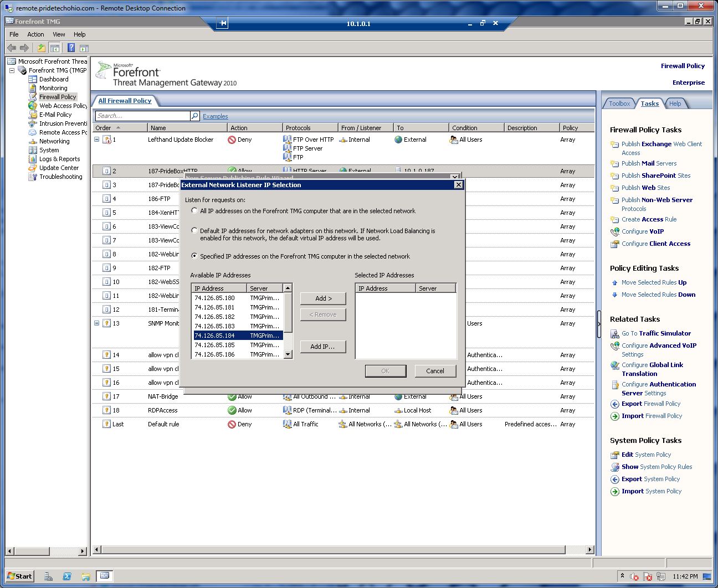
Task: Toggle the show/hide console tree toolbar icon
Action: tap(54, 48)
